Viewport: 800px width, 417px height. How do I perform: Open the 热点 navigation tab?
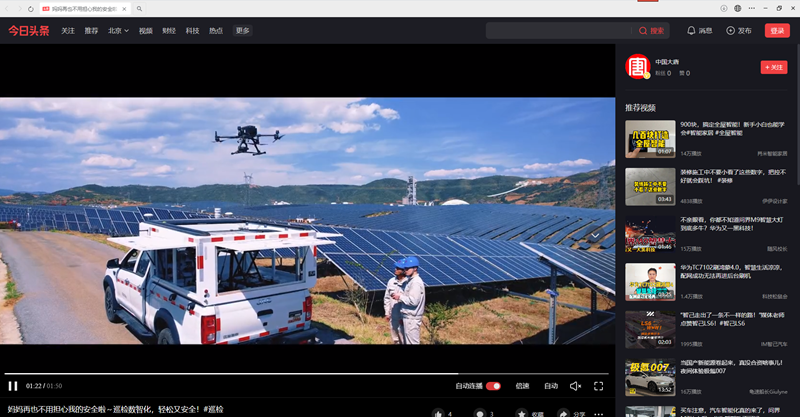pyautogui.click(x=216, y=31)
